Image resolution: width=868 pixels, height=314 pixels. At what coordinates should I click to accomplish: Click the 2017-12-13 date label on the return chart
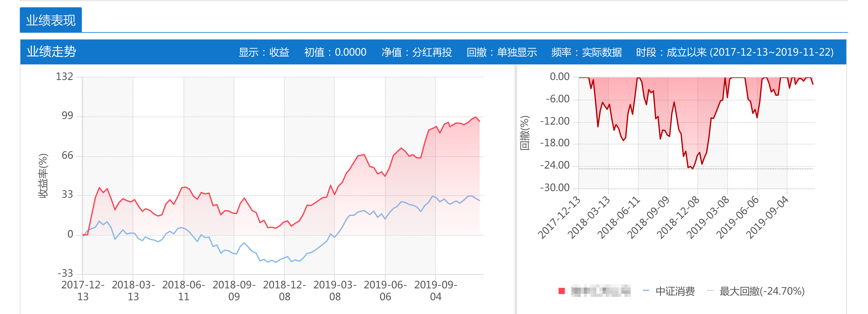[x=83, y=291]
